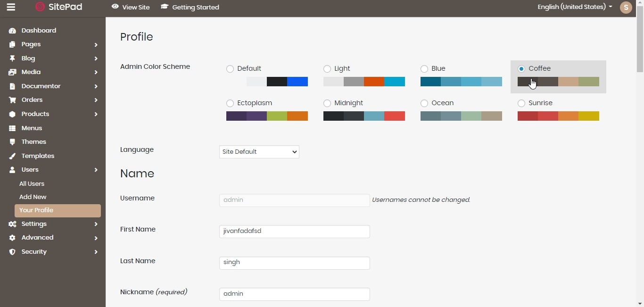The image size is (644, 307).
Task: Click the Light orange color swatch
Action: [x=374, y=82]
